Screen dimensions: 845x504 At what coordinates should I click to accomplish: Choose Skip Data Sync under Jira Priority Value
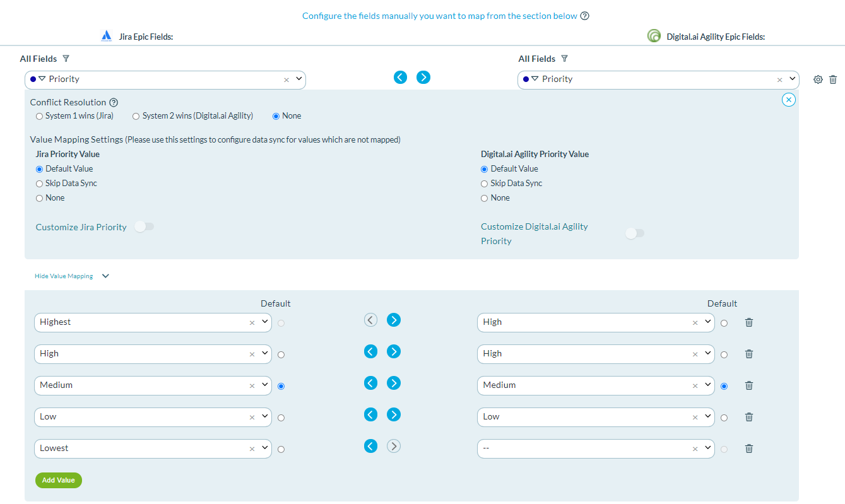[x=40, y=184]
